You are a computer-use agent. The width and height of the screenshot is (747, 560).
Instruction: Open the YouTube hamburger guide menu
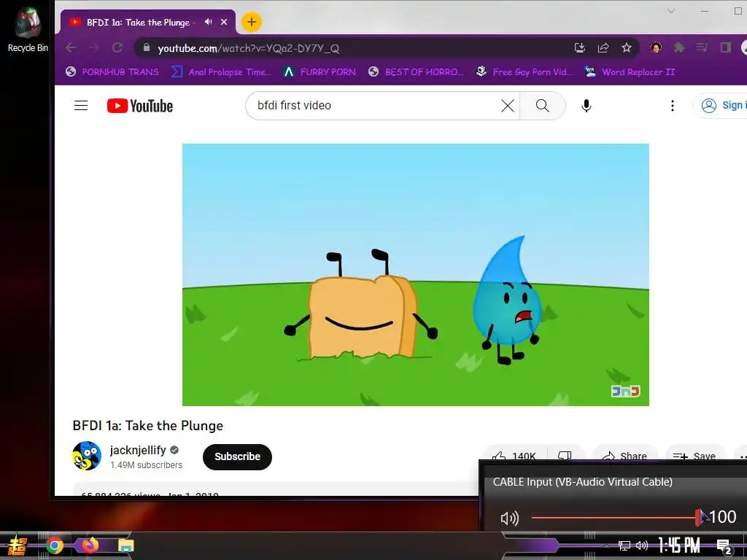pyautogui.click(x=81, y=106)
